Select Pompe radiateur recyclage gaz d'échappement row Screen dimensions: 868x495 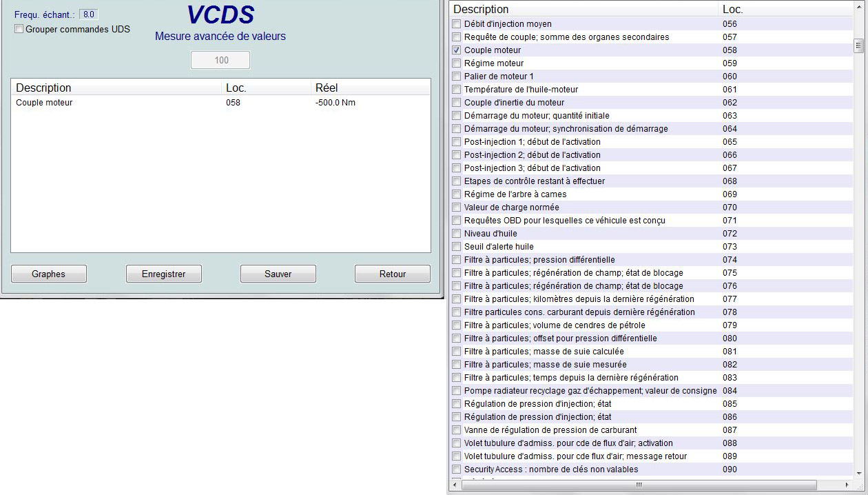651,391
